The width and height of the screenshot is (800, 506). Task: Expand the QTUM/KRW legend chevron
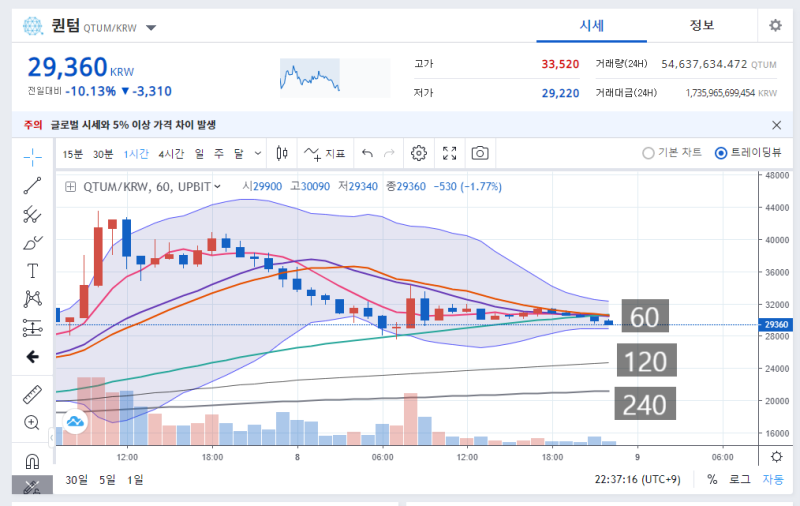218,187
